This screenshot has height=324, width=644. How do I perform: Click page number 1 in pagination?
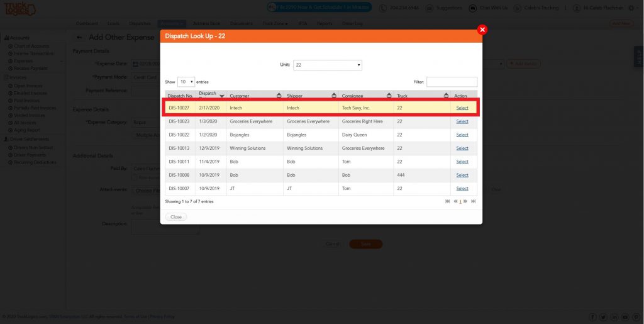(x=460, y=201)
